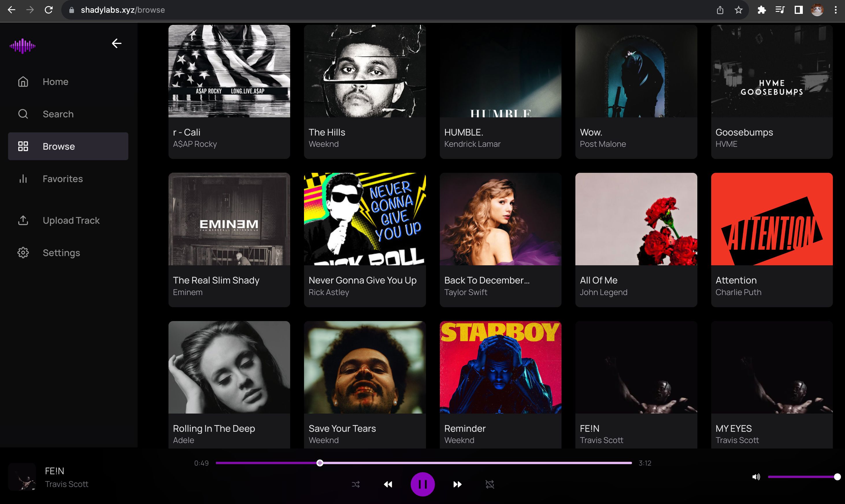Click the progress bar playhead knob
845x504 pixels.
tap(320, 463)
